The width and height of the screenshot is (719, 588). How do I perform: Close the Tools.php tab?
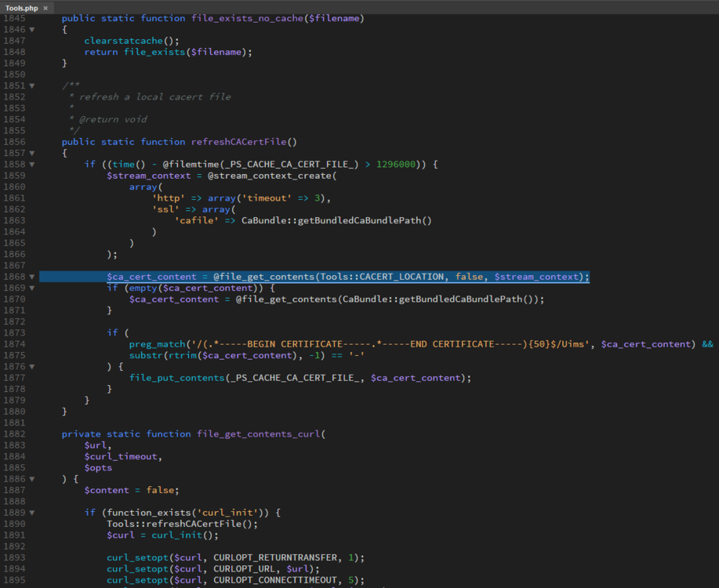click(x=45, y=8)
